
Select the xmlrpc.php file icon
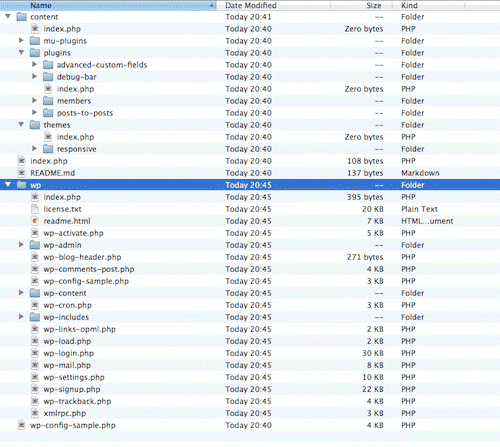35,413
